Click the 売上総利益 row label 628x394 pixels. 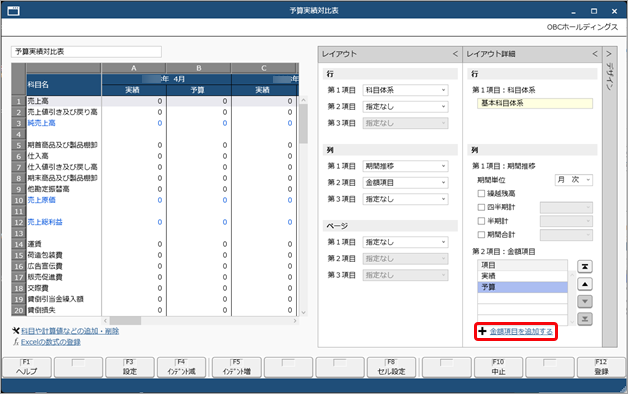(45, 222)
